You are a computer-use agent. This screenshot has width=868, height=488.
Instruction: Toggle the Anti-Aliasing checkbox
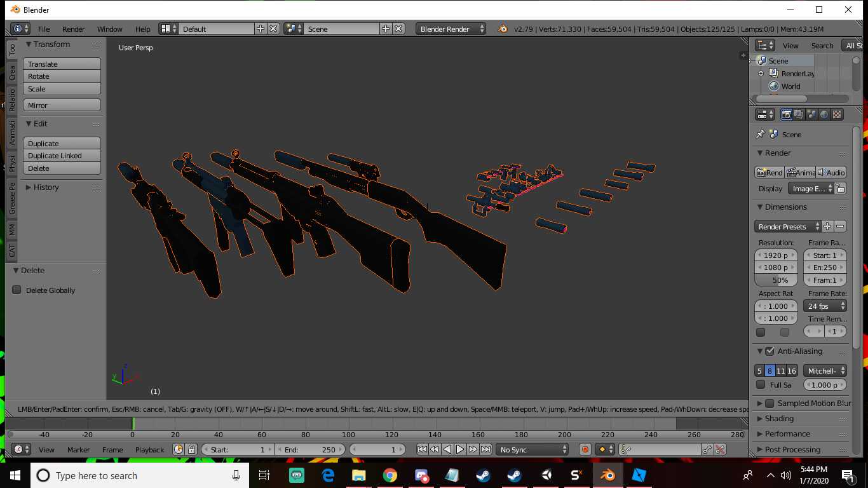point(770,351)
